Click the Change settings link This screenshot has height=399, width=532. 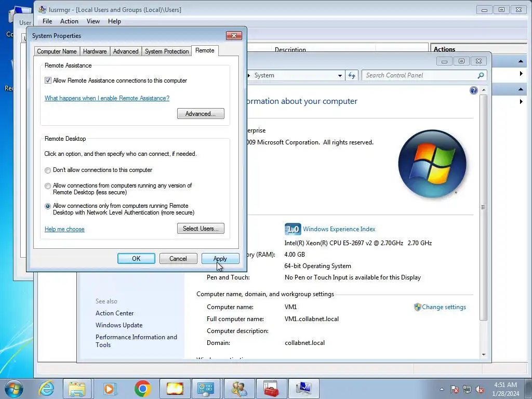click(444, 307)
